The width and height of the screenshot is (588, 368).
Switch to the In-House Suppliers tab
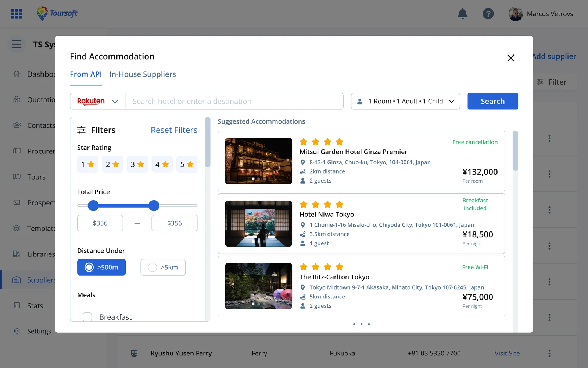click(x=143, y=74)
